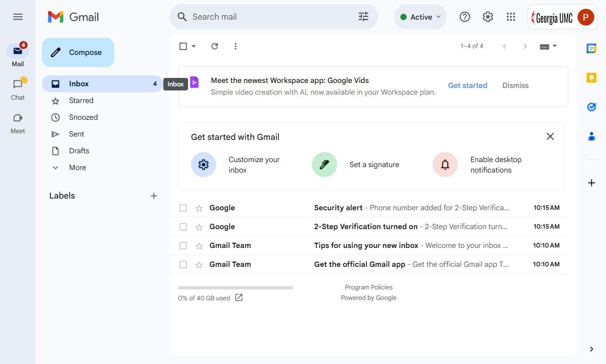Open the select-all dropdown arrow

pyautogui.click(x=194, y=46)
